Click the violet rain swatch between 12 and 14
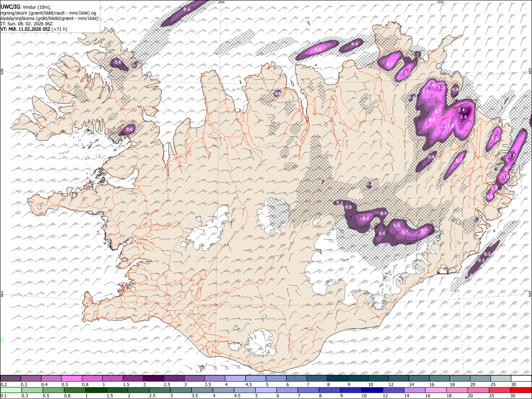Screen dimensions: 532x399 pyautogui.click(x=393, y=390)
